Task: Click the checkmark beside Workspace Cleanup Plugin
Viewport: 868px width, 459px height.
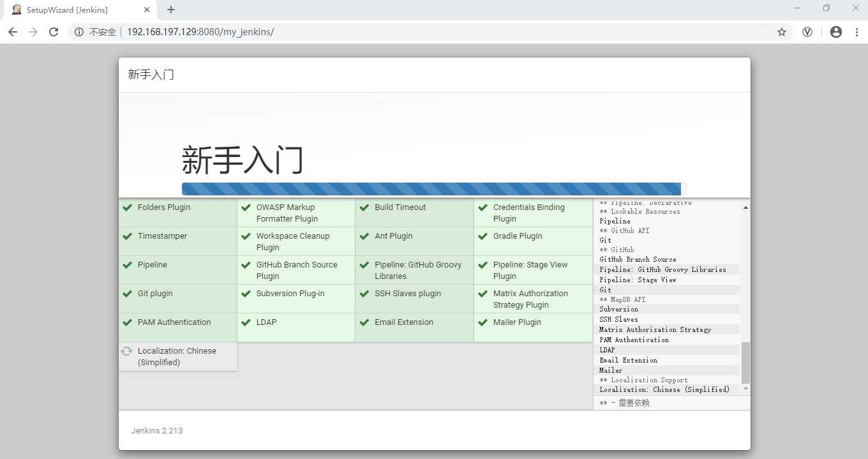Action: point(246,236)
